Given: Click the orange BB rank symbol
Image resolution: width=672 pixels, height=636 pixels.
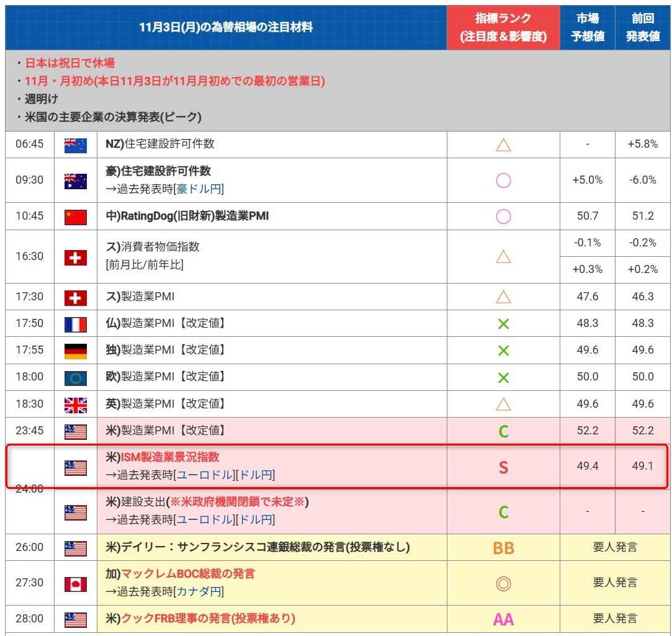Looking at the screenshot, I should coord(503,548).
